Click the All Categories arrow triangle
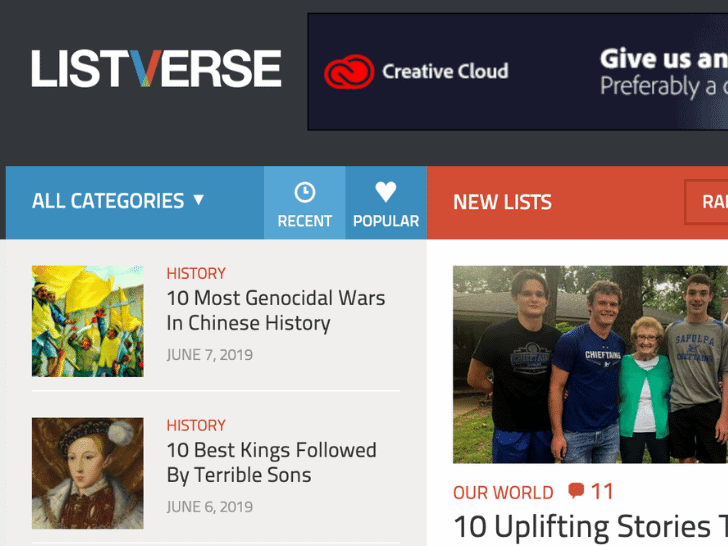Image resolution: width=728 pixels, height=546 pixels. pyautogui.click(x=199, y=200)
